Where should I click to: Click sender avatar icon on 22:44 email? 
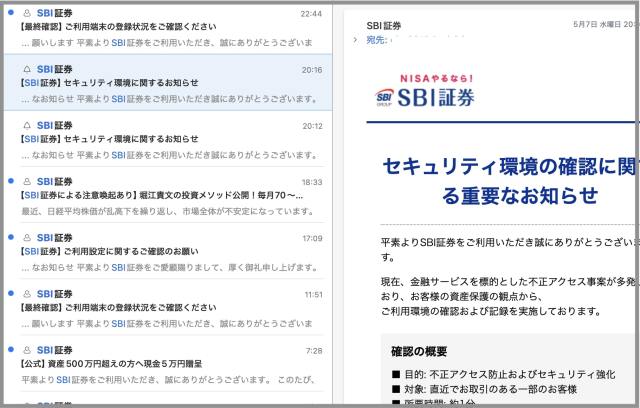[26, 13]
